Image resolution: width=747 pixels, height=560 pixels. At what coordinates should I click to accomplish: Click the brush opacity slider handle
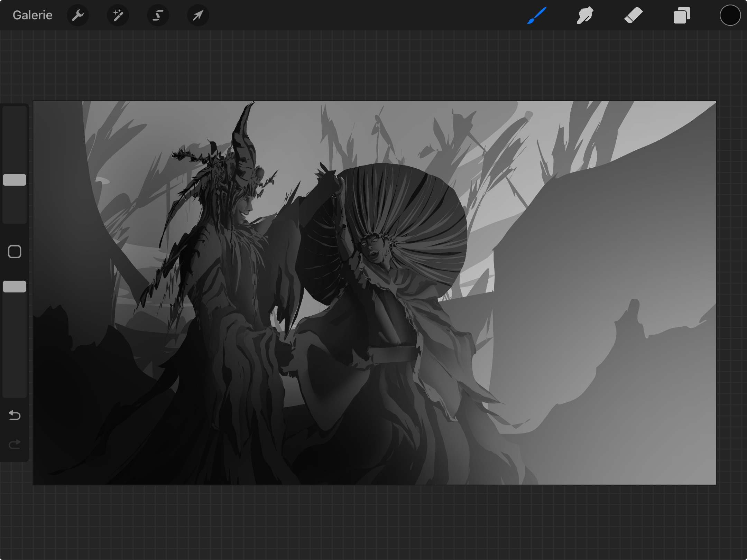click(x=15, y=287)
